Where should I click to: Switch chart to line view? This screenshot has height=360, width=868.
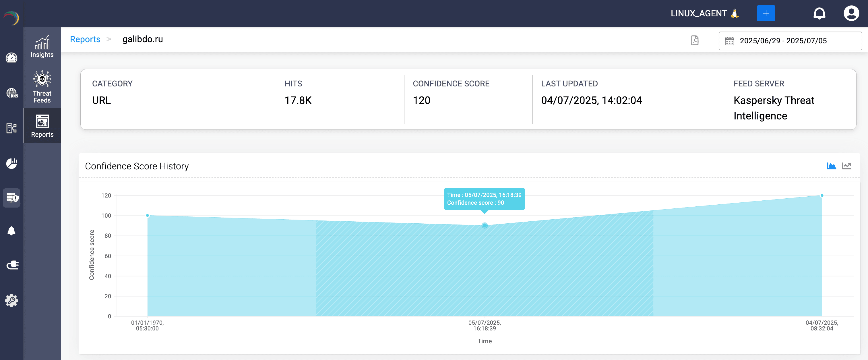[846, 166]
